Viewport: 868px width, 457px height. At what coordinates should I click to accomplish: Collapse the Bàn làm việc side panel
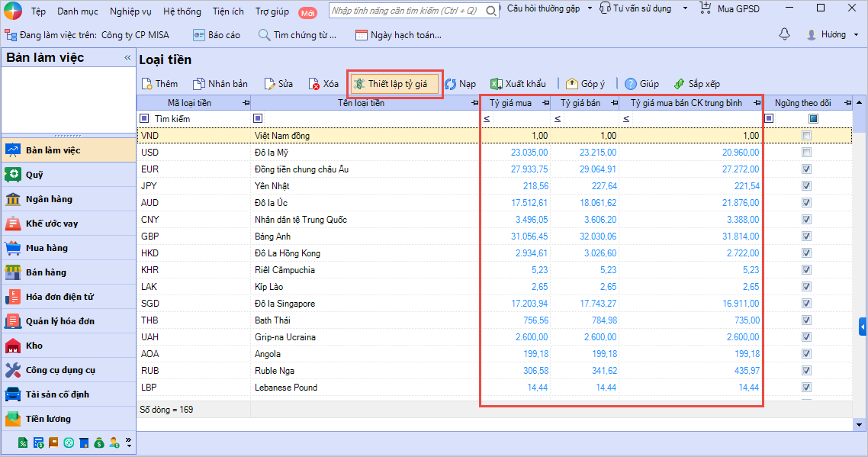(127, 58)
